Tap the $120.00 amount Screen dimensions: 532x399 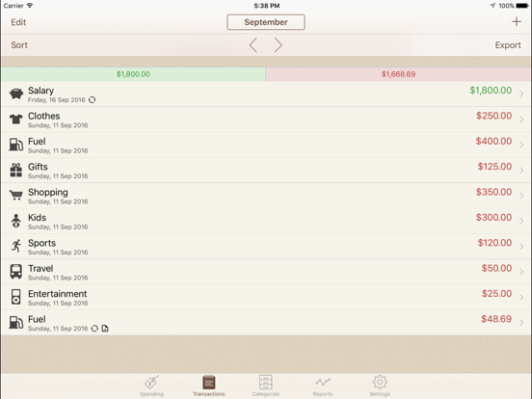pos(494,243)
